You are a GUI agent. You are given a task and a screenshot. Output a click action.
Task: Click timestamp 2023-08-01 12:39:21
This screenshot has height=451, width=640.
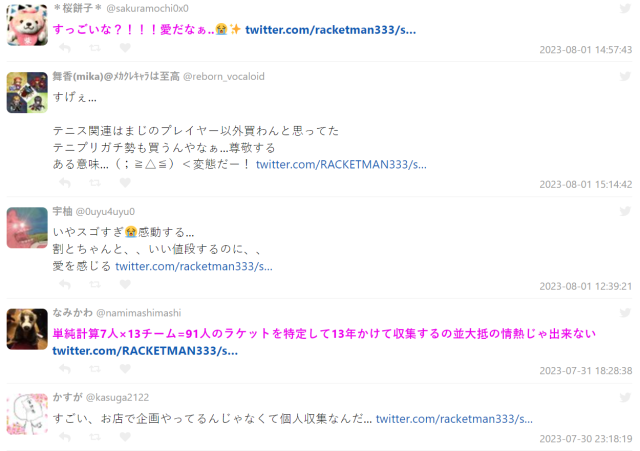[586, 287]
